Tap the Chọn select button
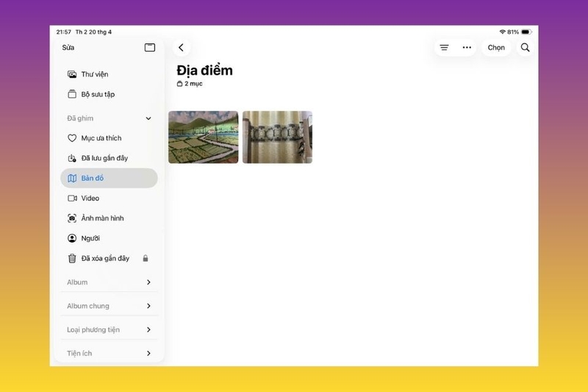 496,48
